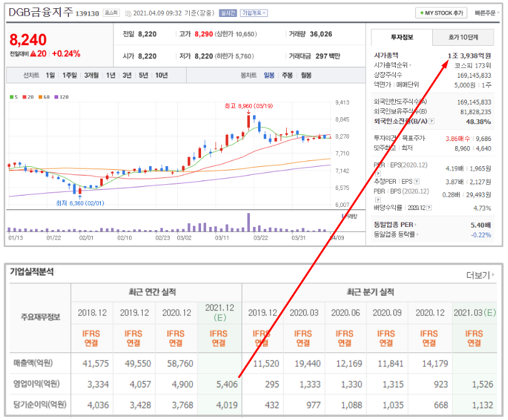The height and width of the screenshot is (420, 508).
Task: Click the 2021.03 (E) quarterly column header
Action: [x=475, y=313]
